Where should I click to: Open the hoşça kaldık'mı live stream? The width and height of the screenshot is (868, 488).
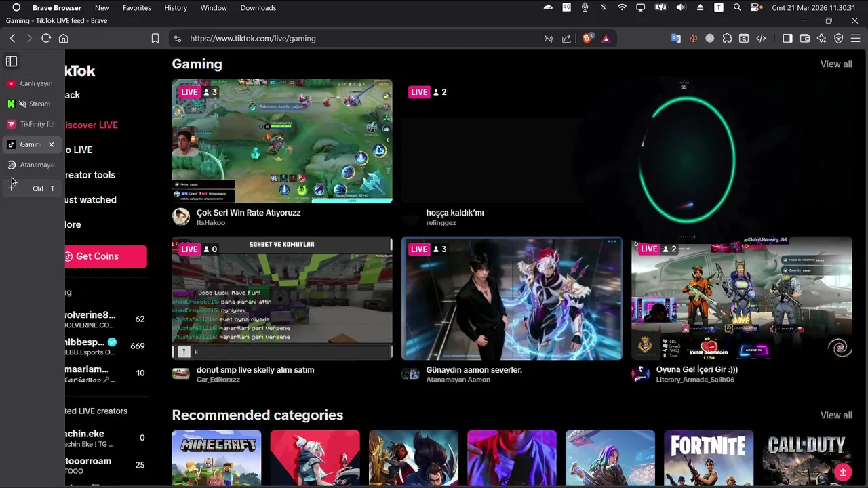(x=512, y=141)
